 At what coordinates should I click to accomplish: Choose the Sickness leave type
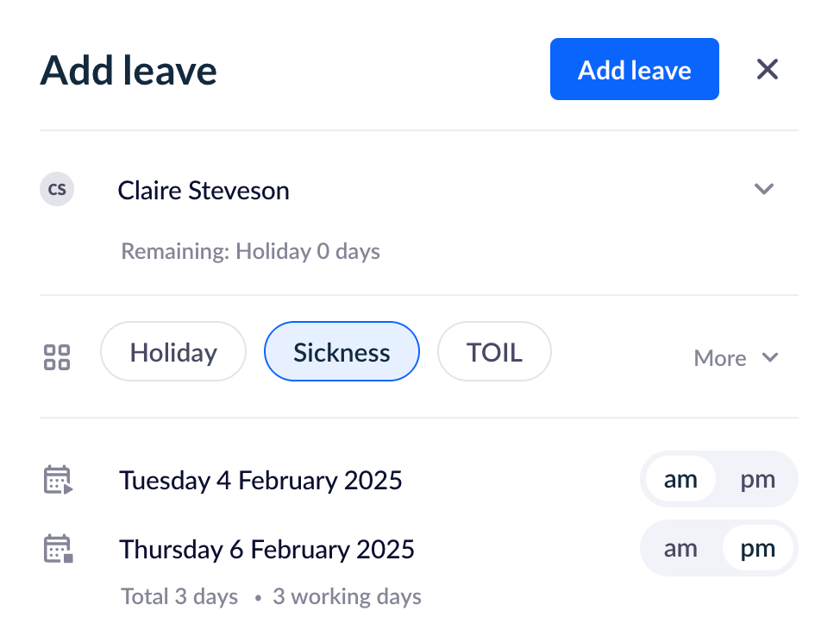[342, 351]
